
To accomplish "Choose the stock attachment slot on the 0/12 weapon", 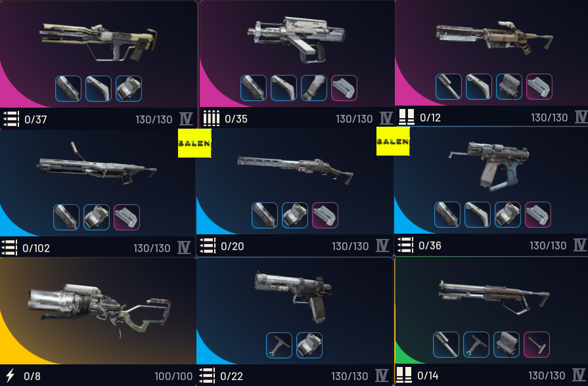I will click(x=478, y=87).
